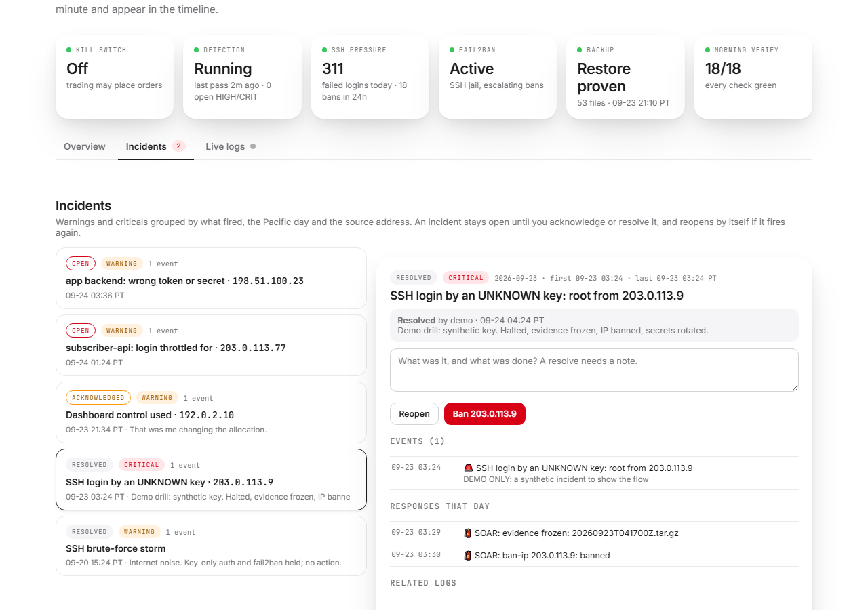
Task: Click the green dot on the Detection card
Action: [197, 50]
